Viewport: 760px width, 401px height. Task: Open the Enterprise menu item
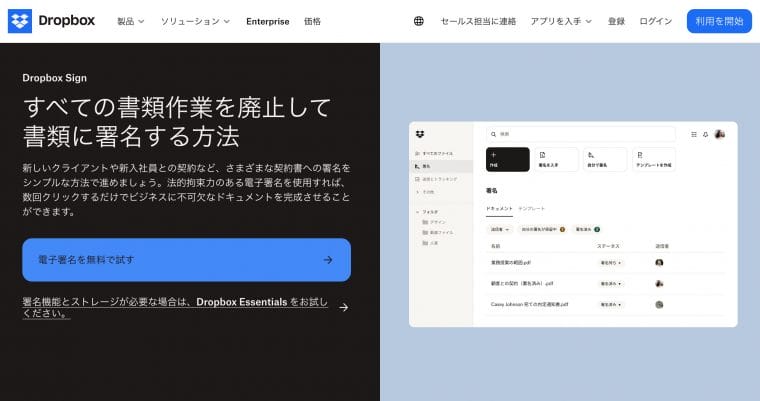267,21
